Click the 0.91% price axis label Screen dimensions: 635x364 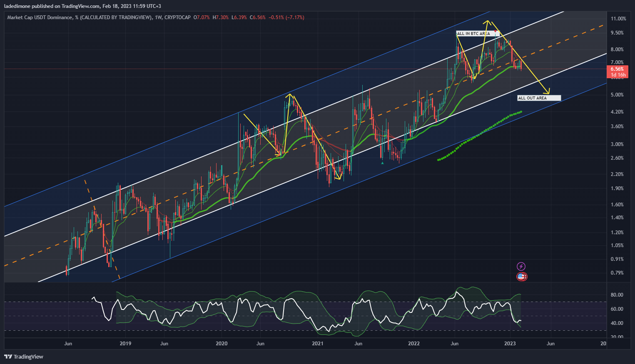617,259
